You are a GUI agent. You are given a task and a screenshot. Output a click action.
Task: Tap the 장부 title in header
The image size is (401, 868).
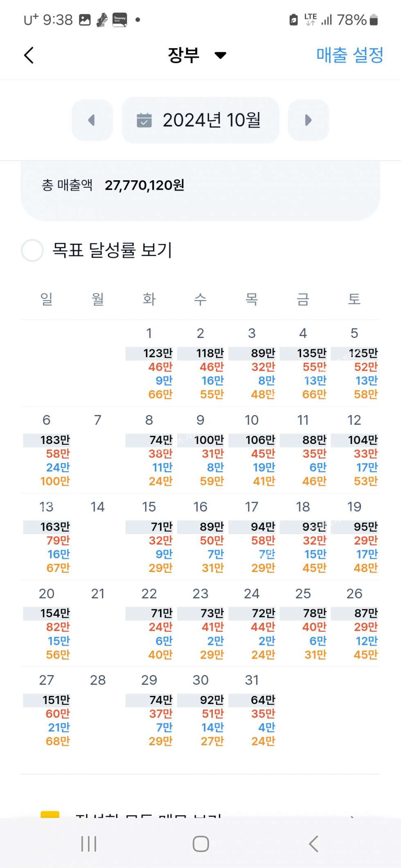tap(184, 55)
